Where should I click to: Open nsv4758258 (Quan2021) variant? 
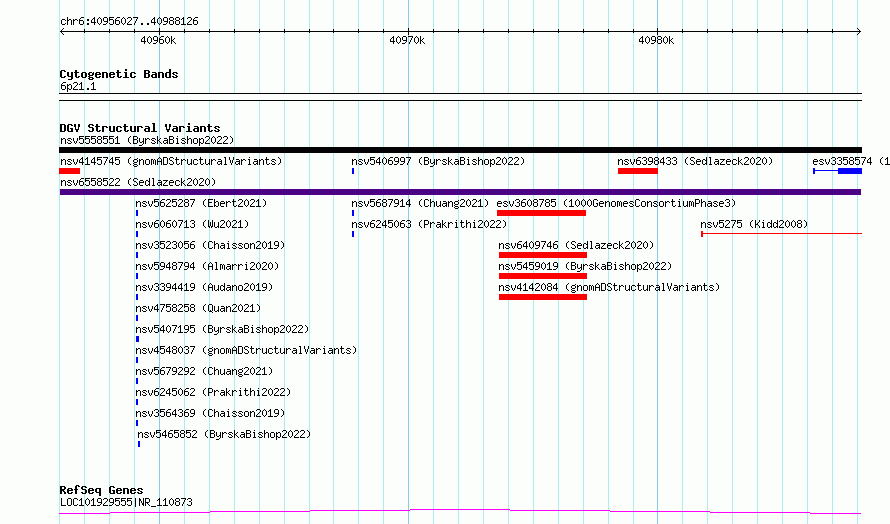point(198,308)
